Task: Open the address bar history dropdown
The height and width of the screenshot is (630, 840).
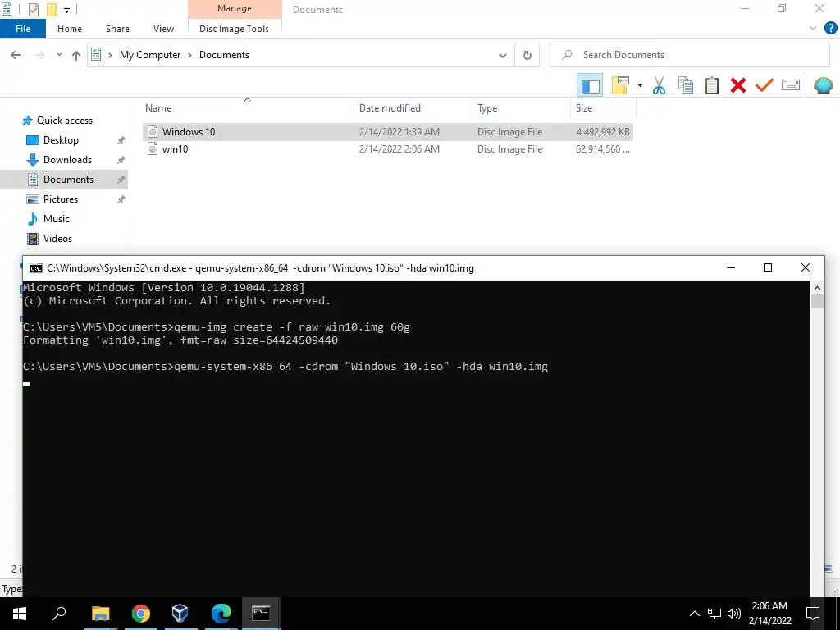Action: (503, 55)
